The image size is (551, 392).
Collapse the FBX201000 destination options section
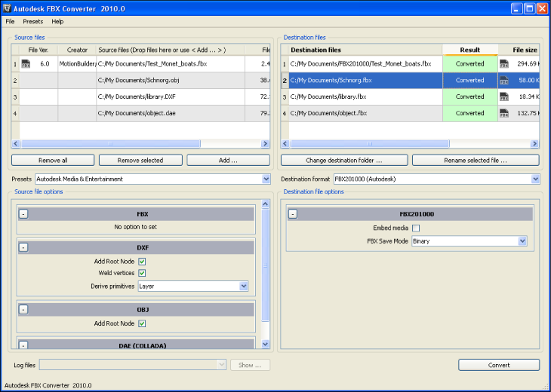click(x=293, y=214)
